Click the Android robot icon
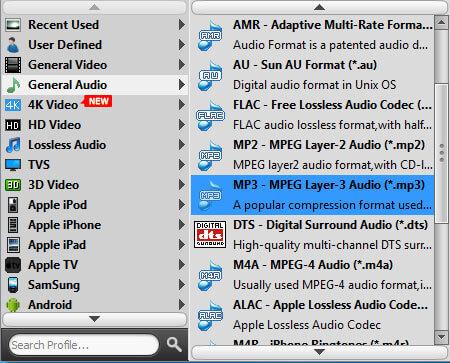 pos(13,305)
